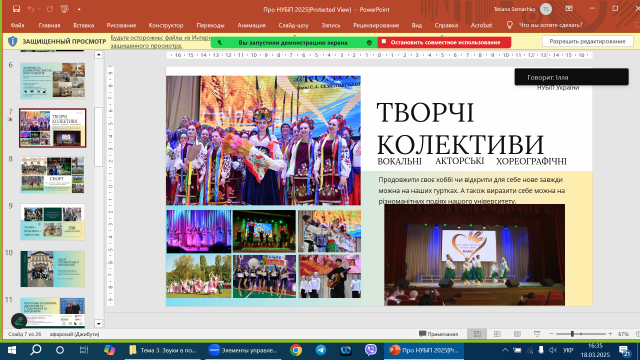Open the Acrobat tab

481,25
